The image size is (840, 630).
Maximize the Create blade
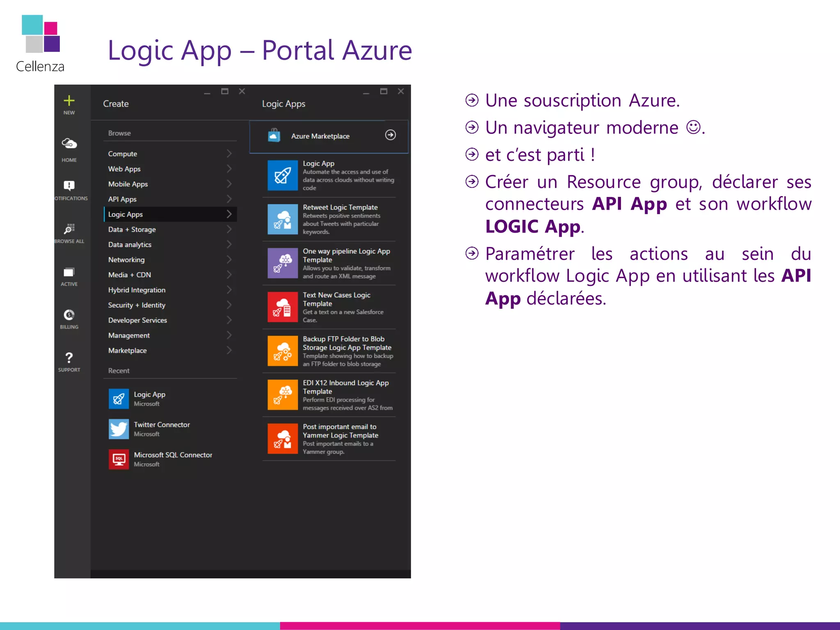(x=225, y=91)
